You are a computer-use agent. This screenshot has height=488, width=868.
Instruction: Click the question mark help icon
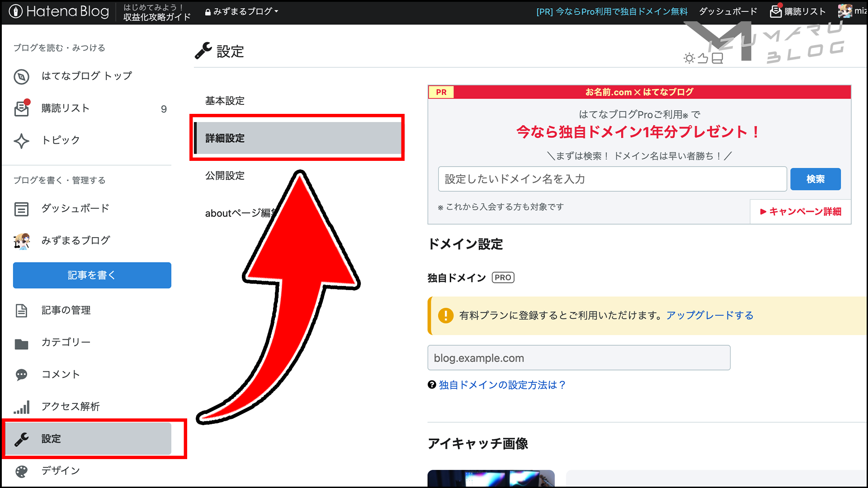[x=432, y=385]
